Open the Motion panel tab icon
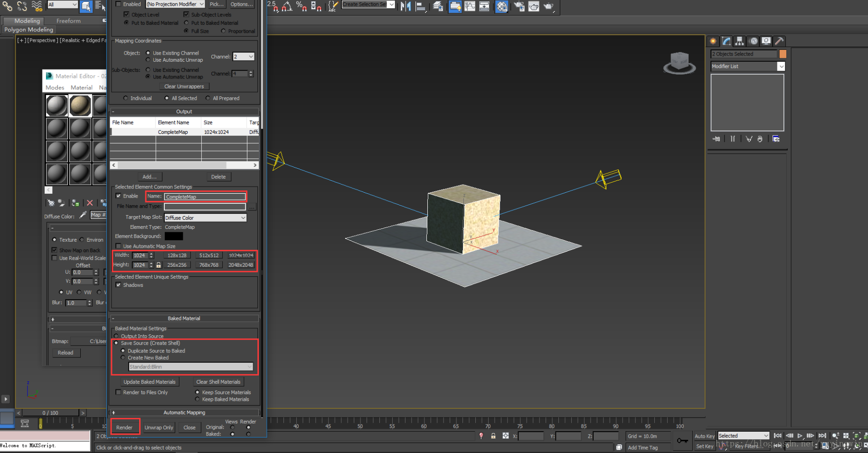The image size is (868, 453). 753,41
